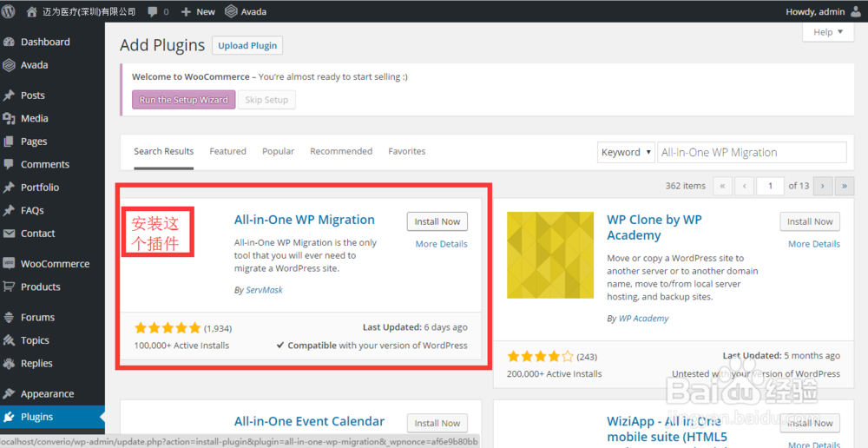
Task: Click the Contact envelope icon
Action: click(9, 234)
